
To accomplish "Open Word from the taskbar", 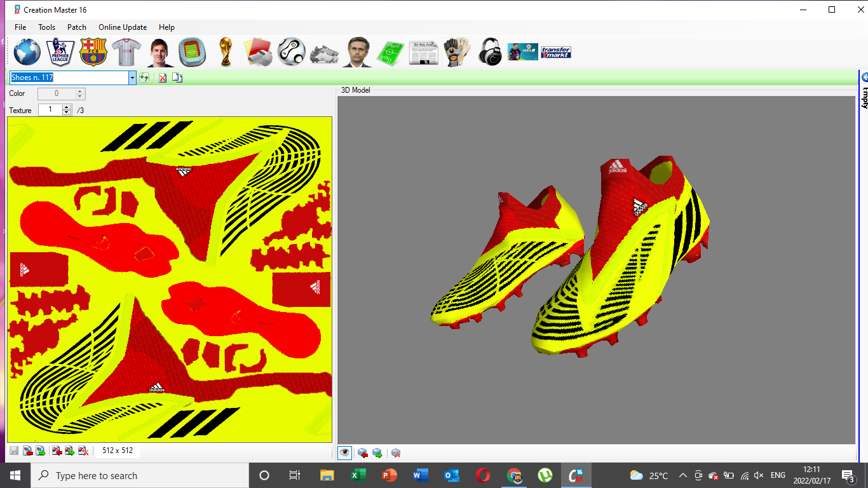I will click(420, 475).
